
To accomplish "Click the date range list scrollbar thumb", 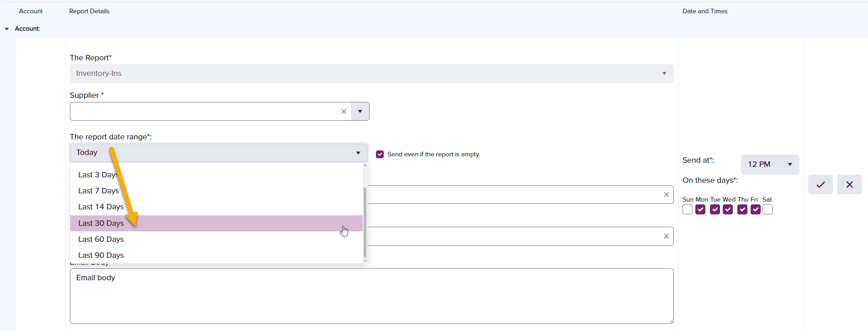I will pyautogui.click(x=365, y=222).
